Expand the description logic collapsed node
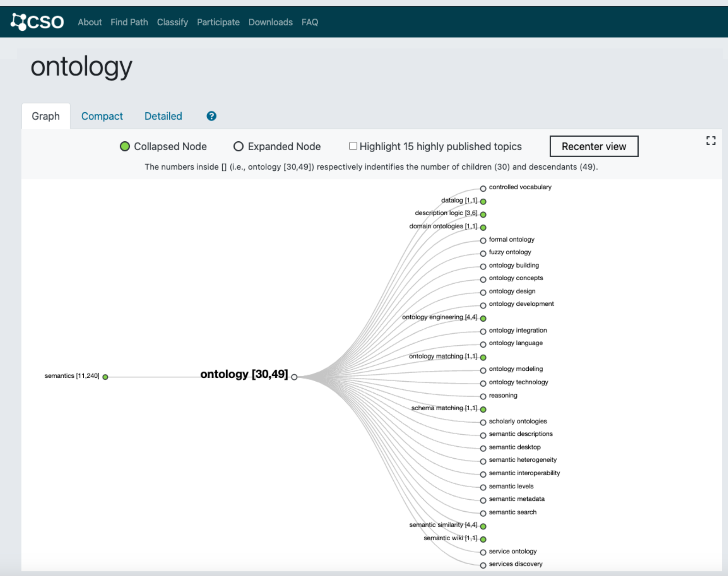 [x=483, y=214]
